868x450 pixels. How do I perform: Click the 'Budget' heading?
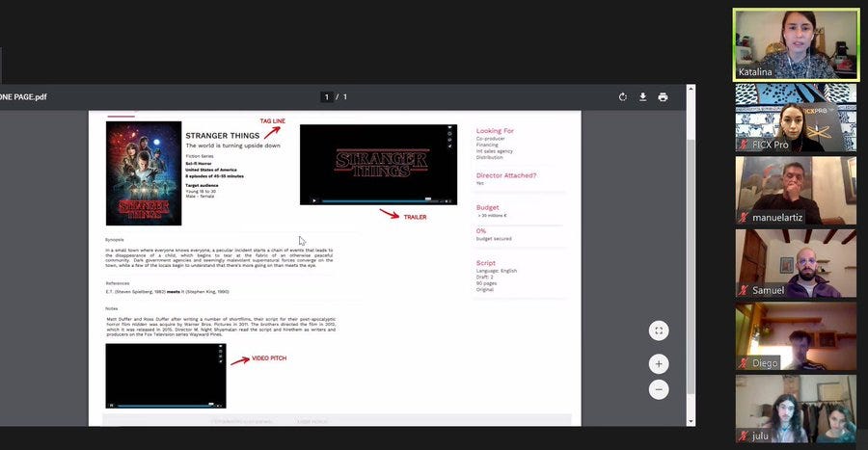[x=487, y=207]
